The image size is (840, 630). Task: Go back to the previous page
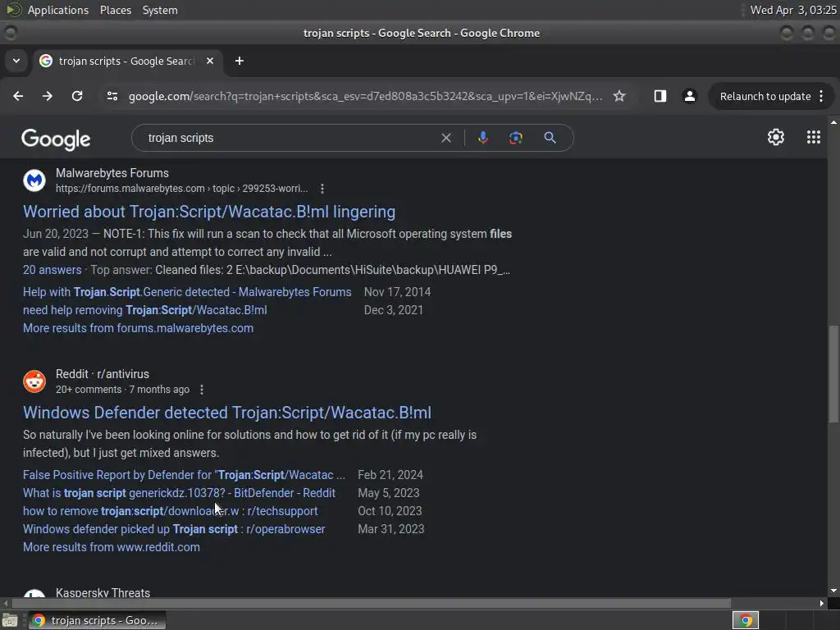(18, 96)
